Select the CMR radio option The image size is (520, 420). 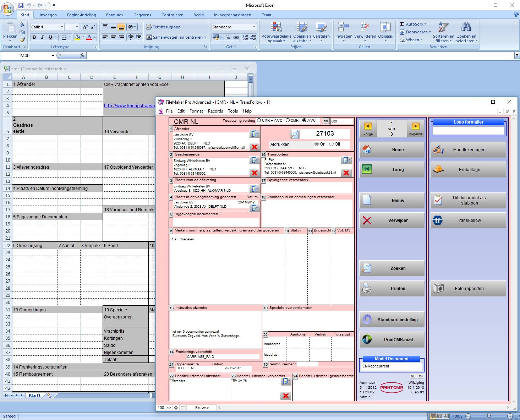288,120
